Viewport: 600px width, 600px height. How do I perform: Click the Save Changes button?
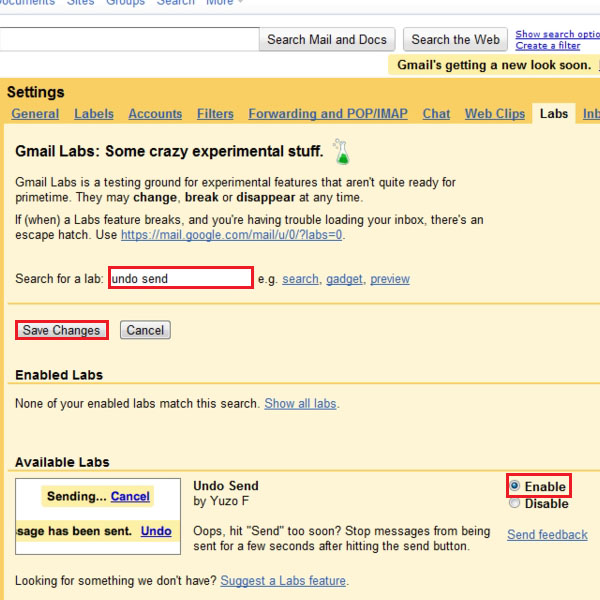pyautogui.click(x=62, y=330)
